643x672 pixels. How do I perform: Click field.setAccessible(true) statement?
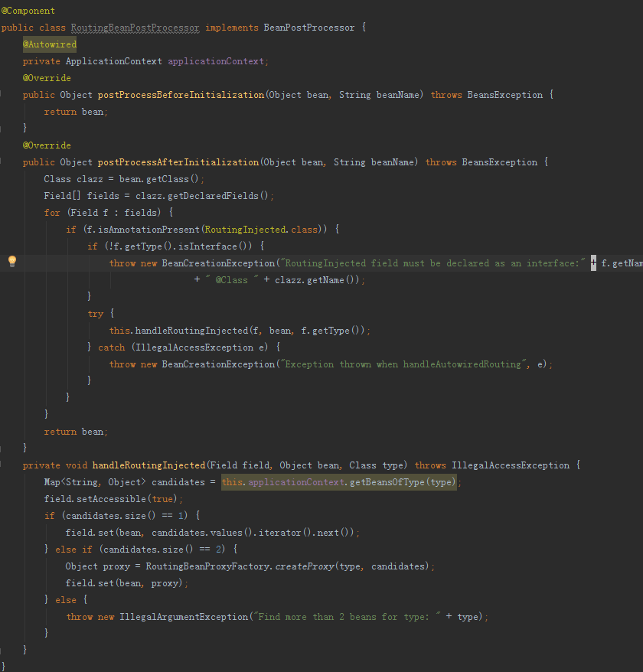coord(113,499)
